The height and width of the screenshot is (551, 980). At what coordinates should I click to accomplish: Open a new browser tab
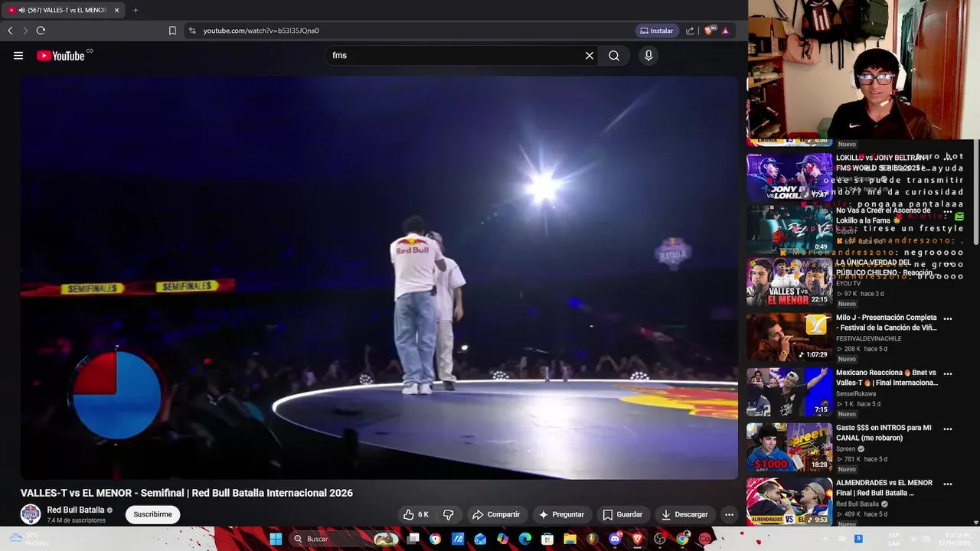(x=136, y=10)
